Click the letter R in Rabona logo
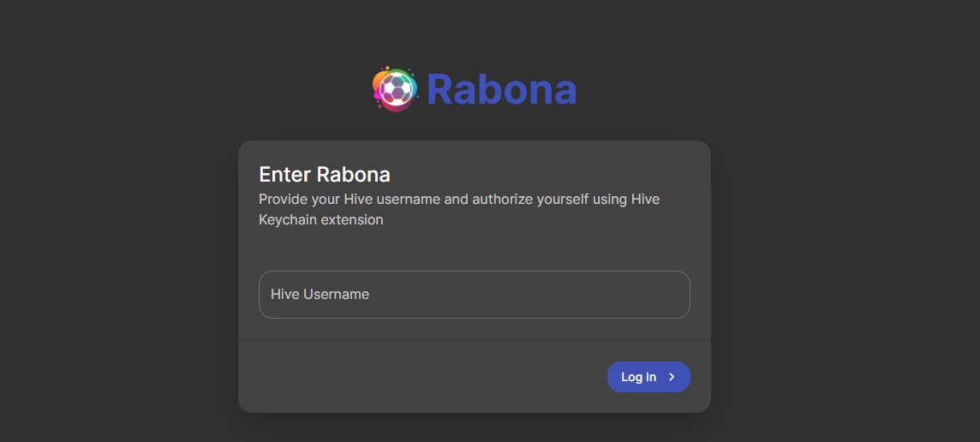Image resolution: width=980 pixels, height=442 pixels. tap(440, 89)
